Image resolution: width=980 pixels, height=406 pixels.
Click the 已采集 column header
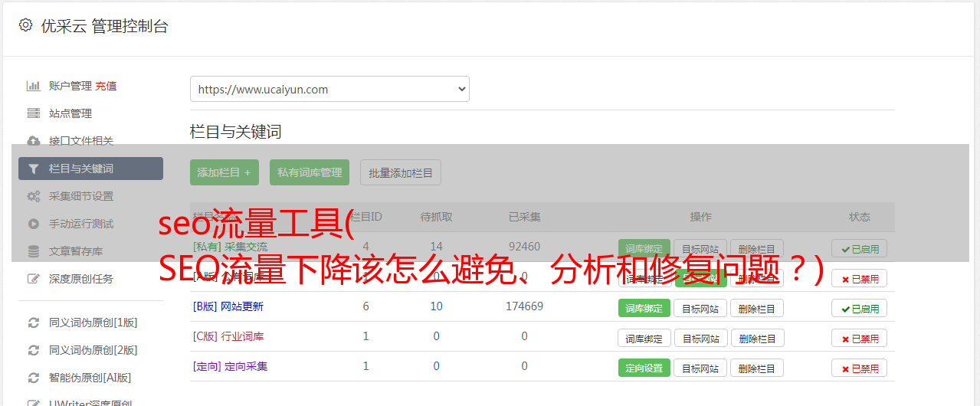point(525,217)
